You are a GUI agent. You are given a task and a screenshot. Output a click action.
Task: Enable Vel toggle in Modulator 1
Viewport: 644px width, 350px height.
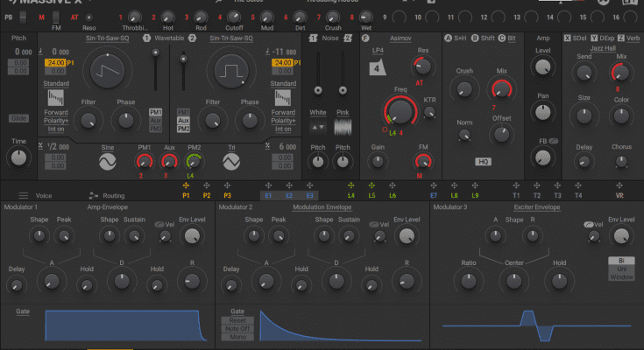162,225
